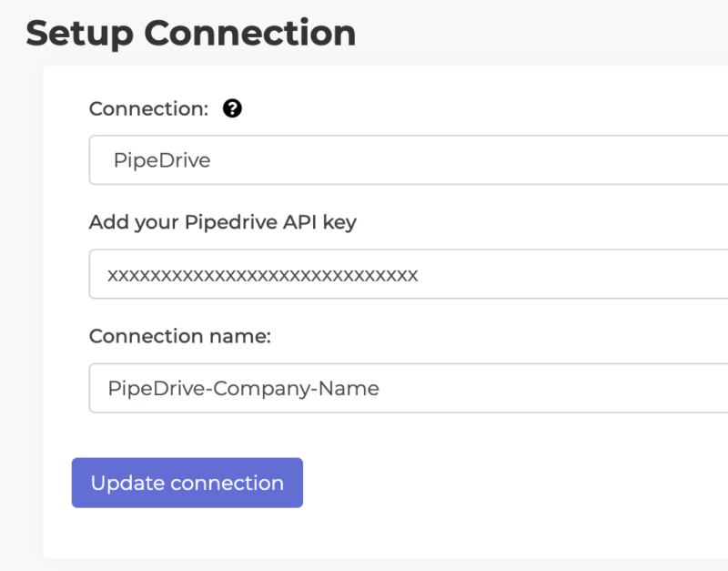The image size is (728, 571).
Task: Click white card area below Update connection
Action: (x=385, y=533)
